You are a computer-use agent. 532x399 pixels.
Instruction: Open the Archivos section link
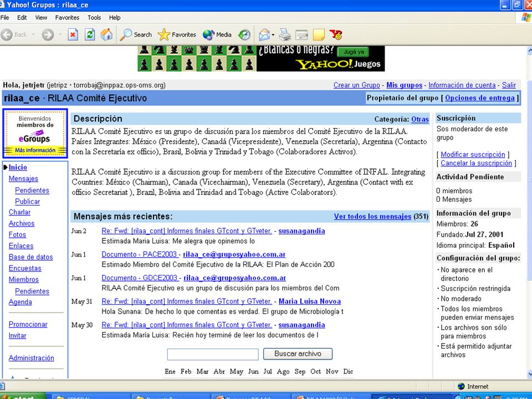22,223
